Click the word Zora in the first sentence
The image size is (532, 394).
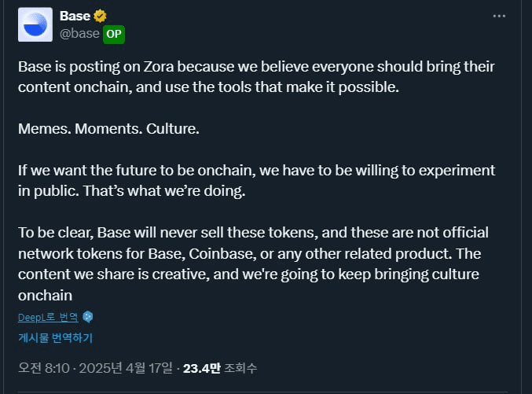pos(158,67)
